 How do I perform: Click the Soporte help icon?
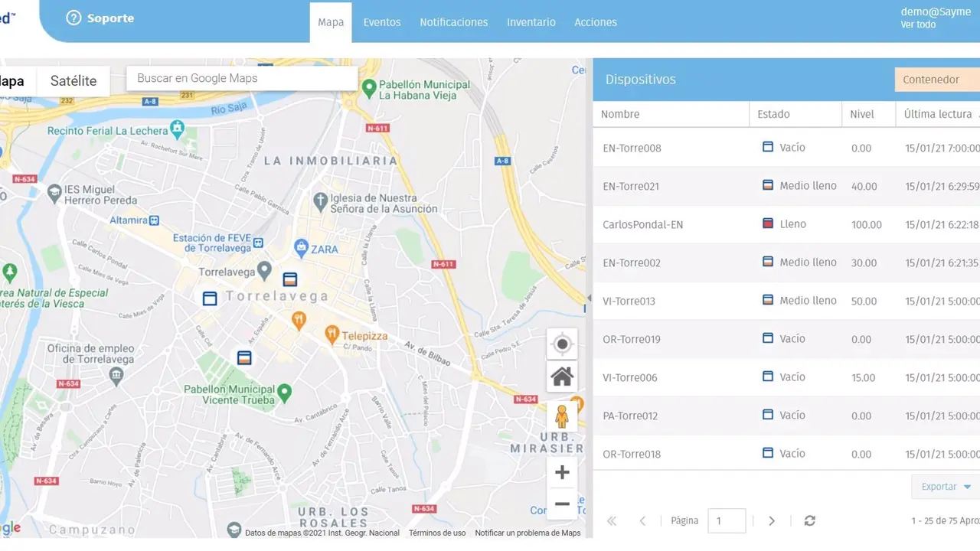[x=73, y=17]
